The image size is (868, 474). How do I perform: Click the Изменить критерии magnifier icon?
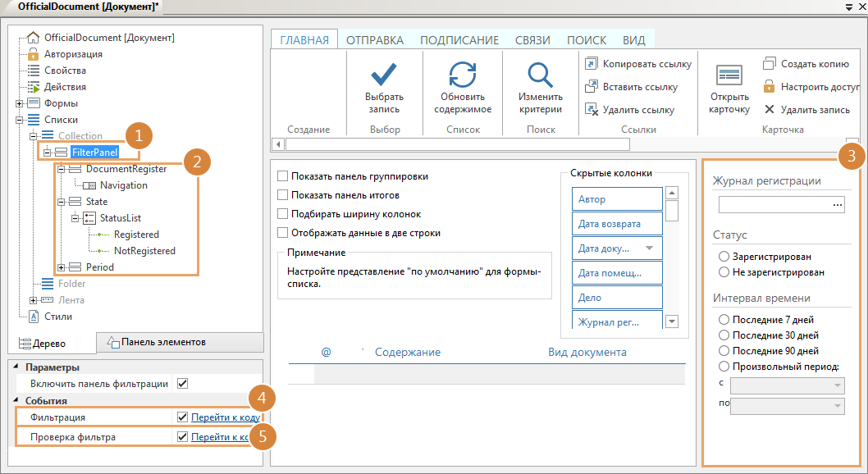pos(541,75)
